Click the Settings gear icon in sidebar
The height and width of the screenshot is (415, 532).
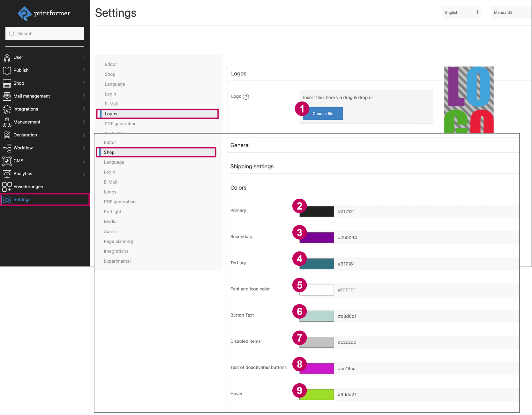pos(7,199)
